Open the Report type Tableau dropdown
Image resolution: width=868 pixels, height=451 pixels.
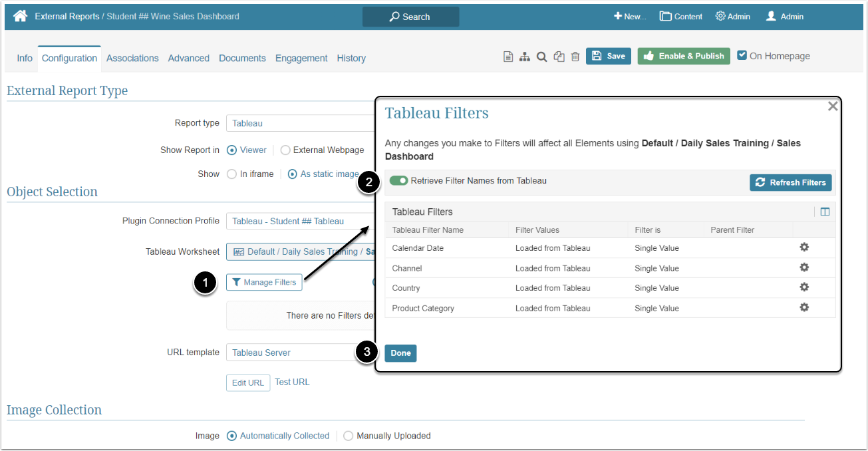299,123
